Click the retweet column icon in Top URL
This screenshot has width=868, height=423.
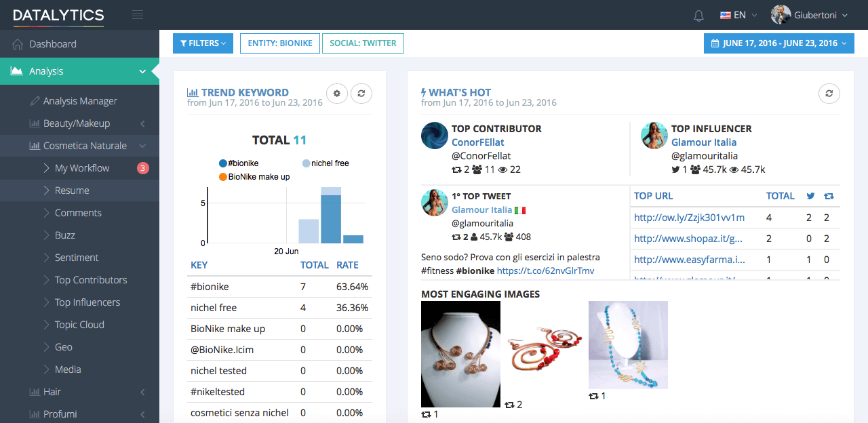tap(829, 196)
